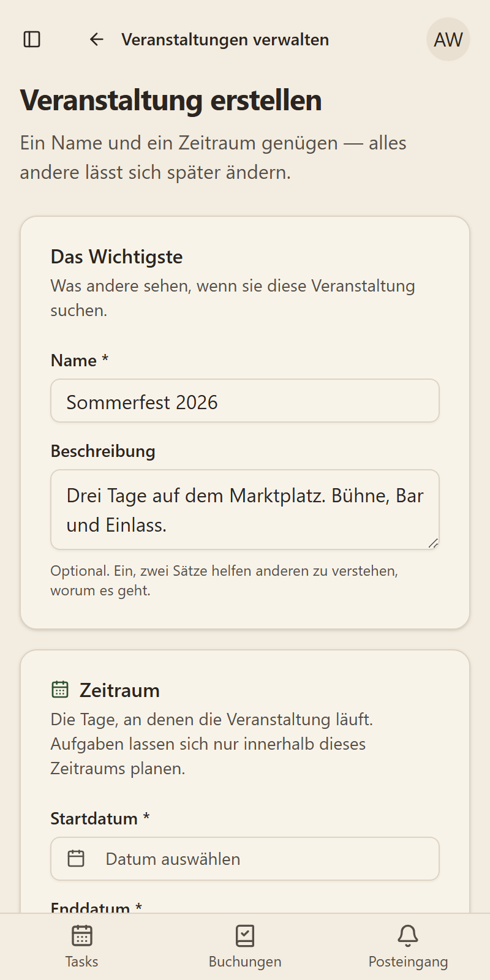
Task: Click the hint text starting with Optional
Action: [224, 581]
